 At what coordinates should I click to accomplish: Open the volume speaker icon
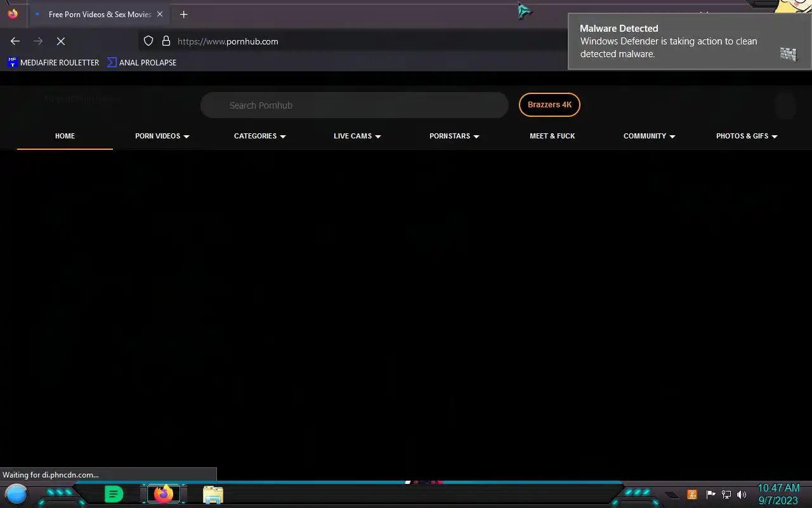point(742,494)
